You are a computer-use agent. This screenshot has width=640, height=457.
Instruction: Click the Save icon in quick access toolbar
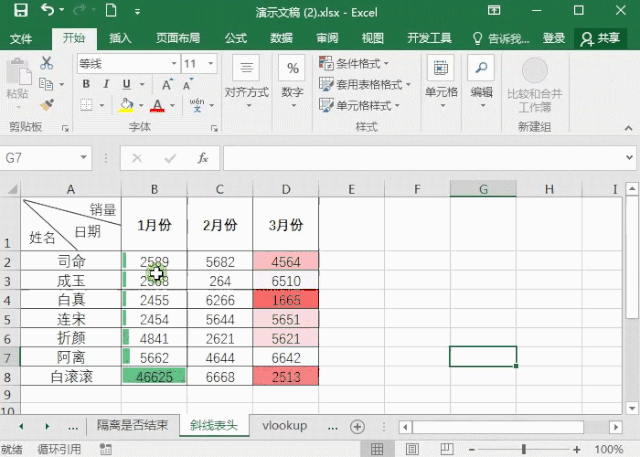coord(20,11)
